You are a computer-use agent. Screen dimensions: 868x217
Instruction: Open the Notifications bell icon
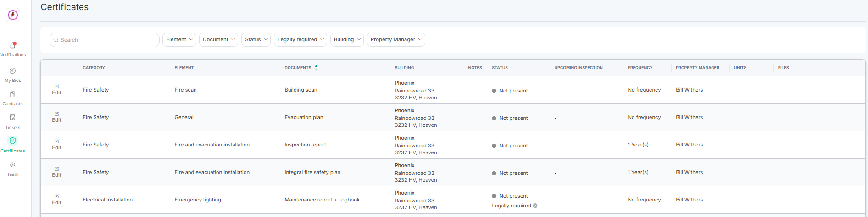point(13,45)
